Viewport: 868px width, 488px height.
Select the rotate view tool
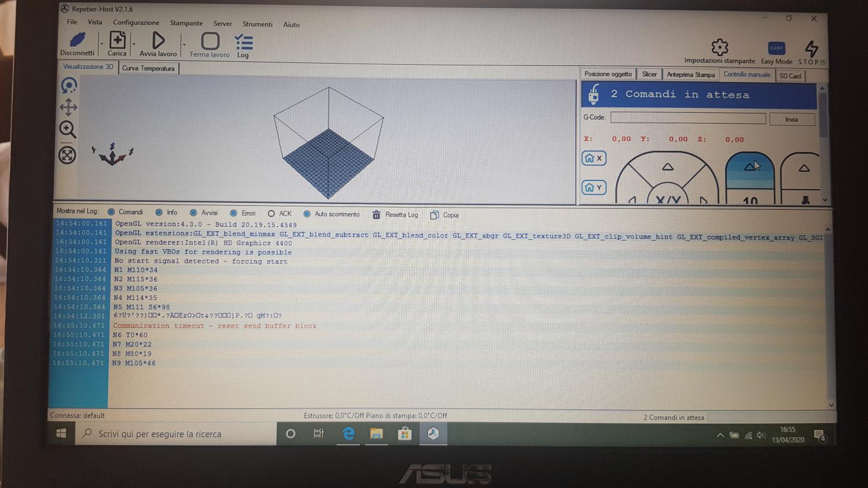tap(69, 86)
